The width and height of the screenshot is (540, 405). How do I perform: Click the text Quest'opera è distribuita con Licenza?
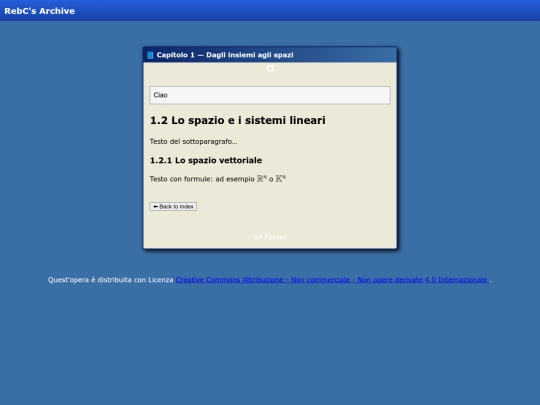111,280
